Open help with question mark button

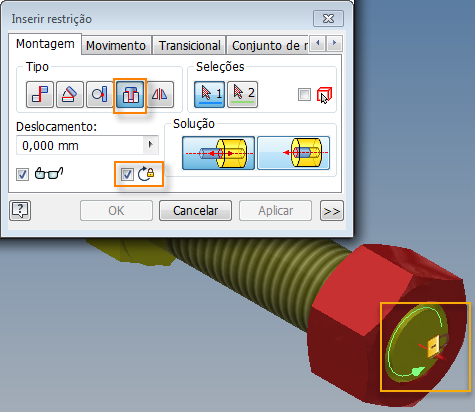pyautogui.click(x=20, y=210)
